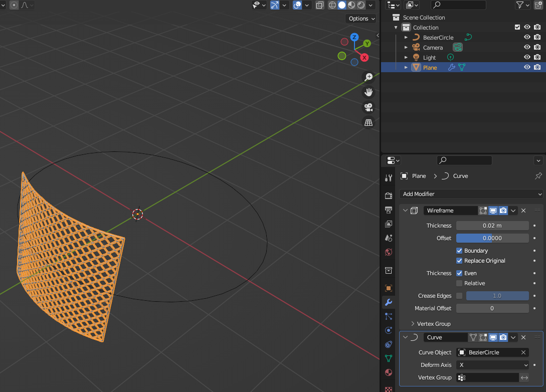Toggle Wireframe modifier viewport display

click(493, 211)
